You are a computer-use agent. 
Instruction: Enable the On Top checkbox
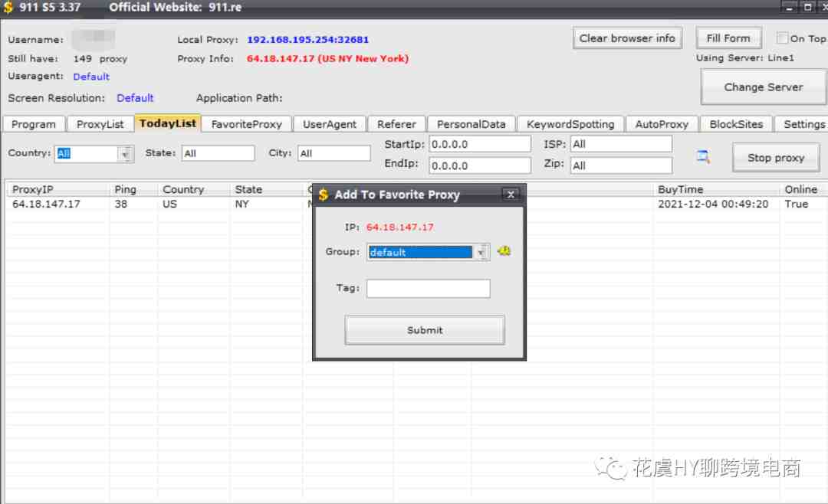(782, 38)
